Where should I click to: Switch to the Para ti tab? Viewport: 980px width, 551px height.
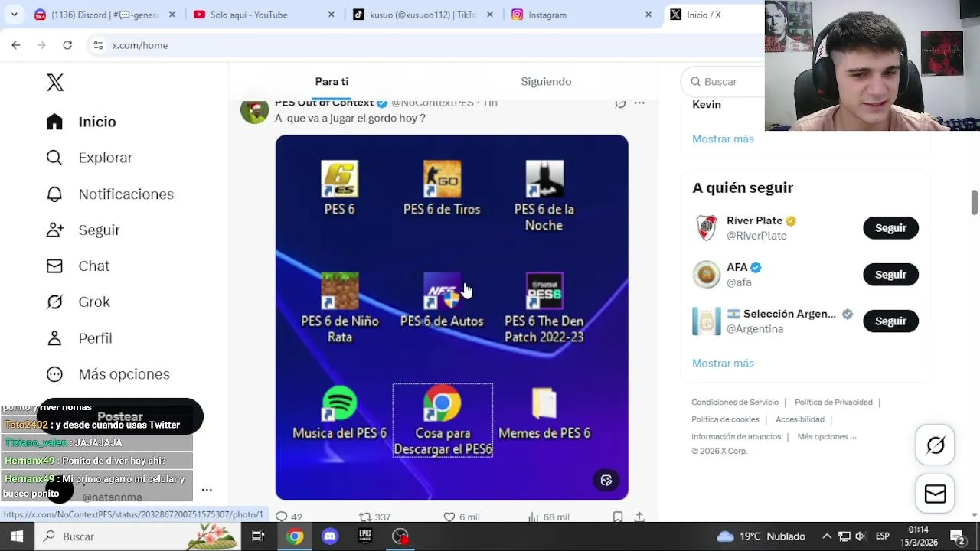pyautogui.click(x=332, y=82)
